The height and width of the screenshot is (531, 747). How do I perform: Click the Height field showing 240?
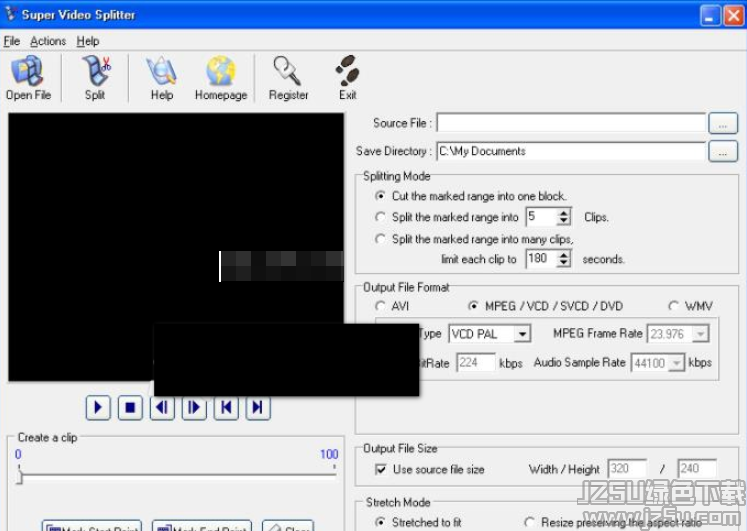click(697, 469)
